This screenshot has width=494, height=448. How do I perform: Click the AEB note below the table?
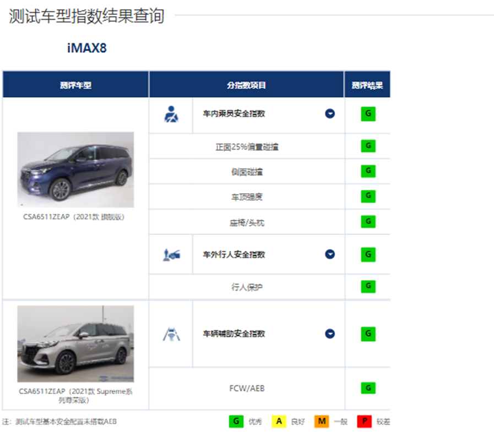[x=59, y=422]
